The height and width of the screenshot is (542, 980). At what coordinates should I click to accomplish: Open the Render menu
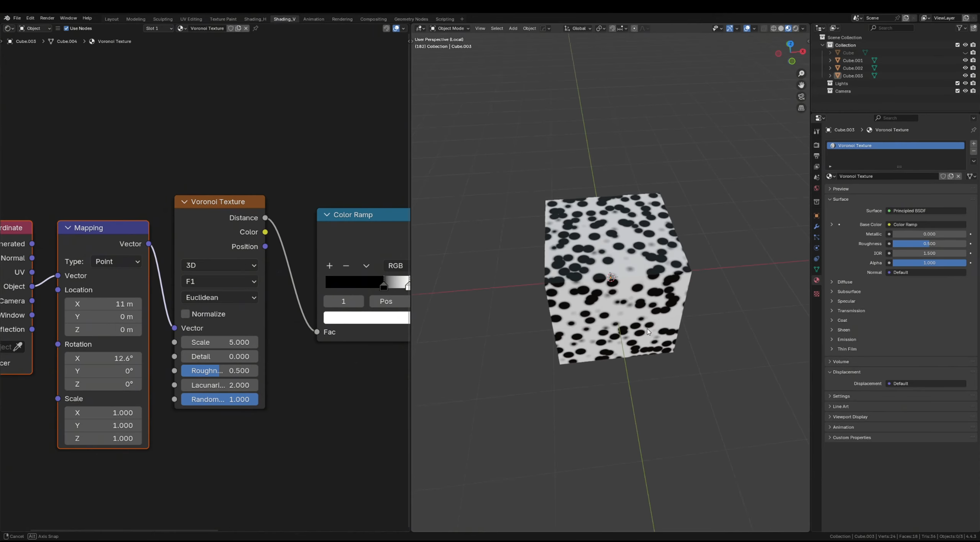(x=47, y=18)
